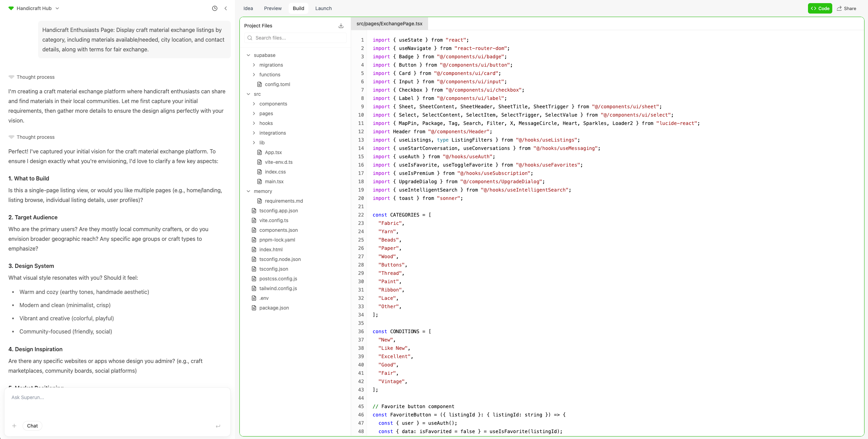Click the heart icon beside Thought process

pyautogui.click(x=11, y=77)
